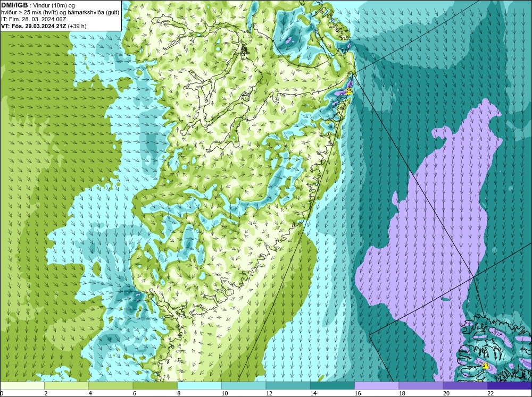The image size is (532, 397).
Task: Select the above 22 m/s dark purple swatch
Action: (510, 385)
